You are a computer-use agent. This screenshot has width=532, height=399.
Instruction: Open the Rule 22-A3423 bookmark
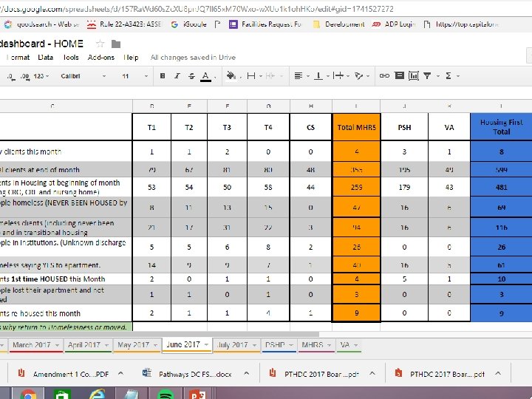(124, 24)
